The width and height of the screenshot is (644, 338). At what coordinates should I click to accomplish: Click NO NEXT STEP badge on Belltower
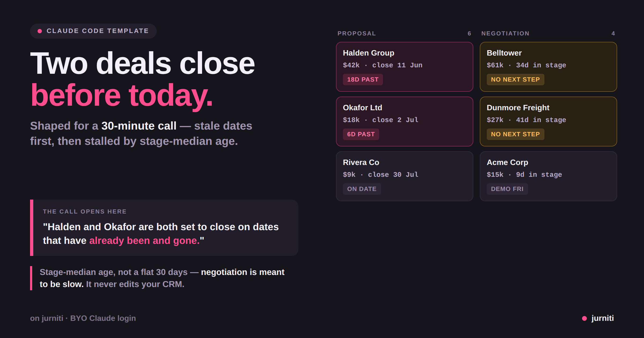515,80
